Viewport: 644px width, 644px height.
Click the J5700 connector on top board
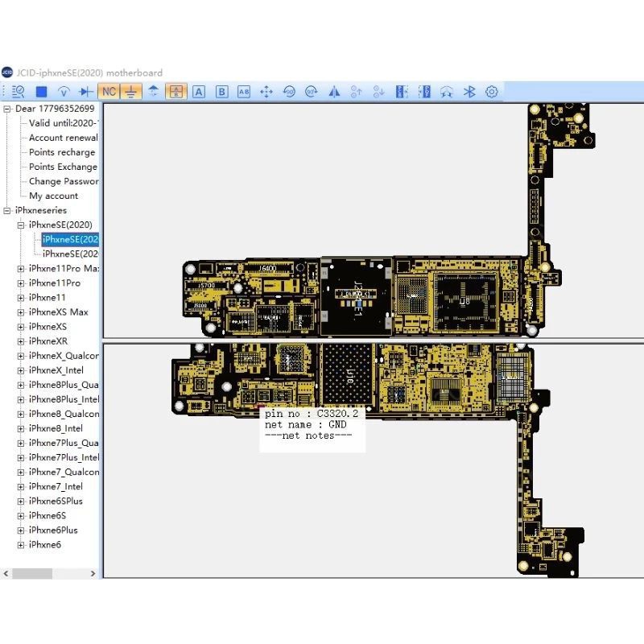click(x=206, y=285)
